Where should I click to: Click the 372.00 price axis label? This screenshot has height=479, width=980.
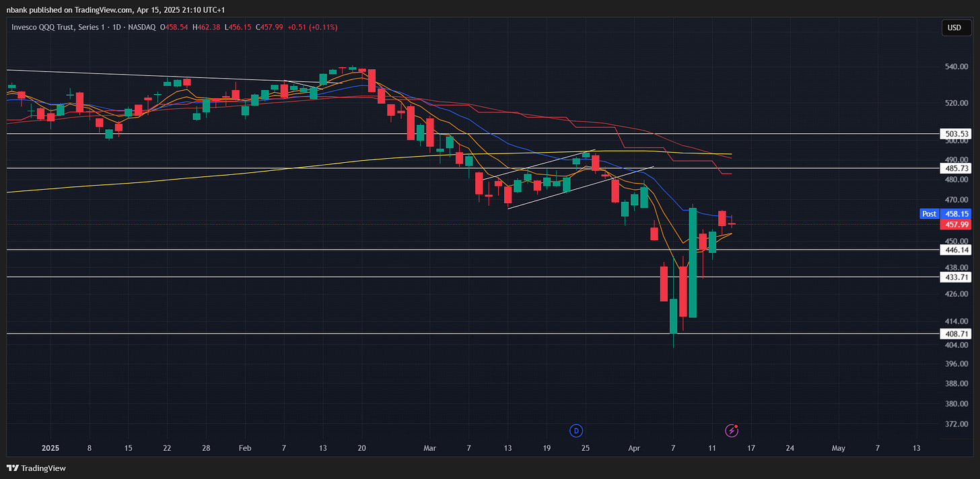click(x=955, y=424)
